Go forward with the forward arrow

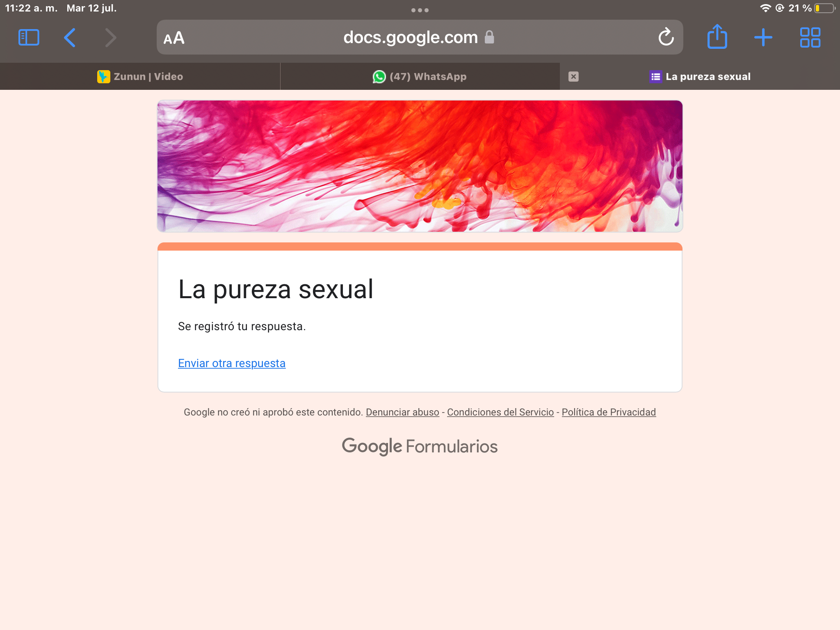110,37
